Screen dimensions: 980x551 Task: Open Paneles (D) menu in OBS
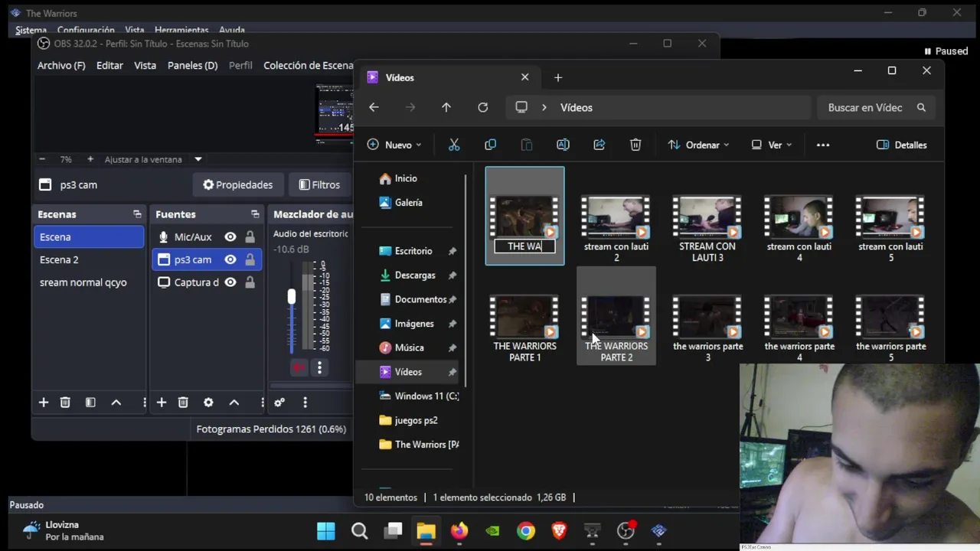tap(192, 65)
